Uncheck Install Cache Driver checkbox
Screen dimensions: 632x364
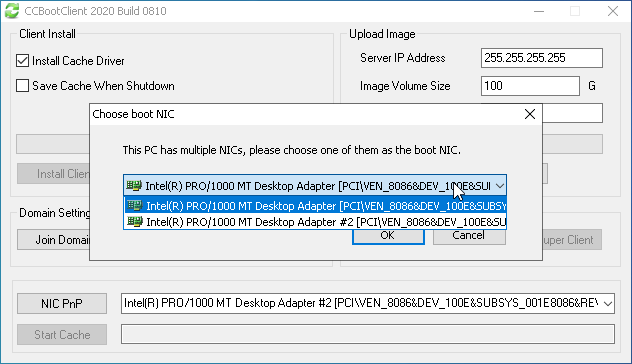pyautogui.click(x=23, y=61)
